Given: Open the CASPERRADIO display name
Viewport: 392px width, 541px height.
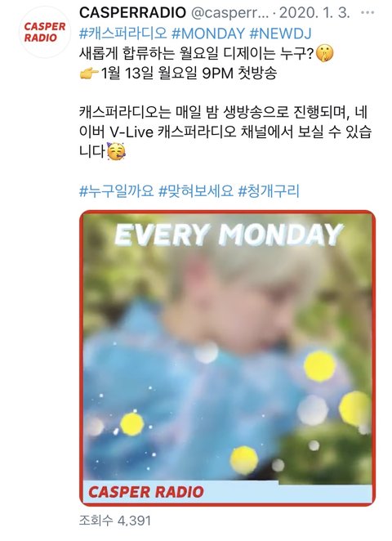Looking at the screenshot, I should pyautogui.click(x=133, y=13).
